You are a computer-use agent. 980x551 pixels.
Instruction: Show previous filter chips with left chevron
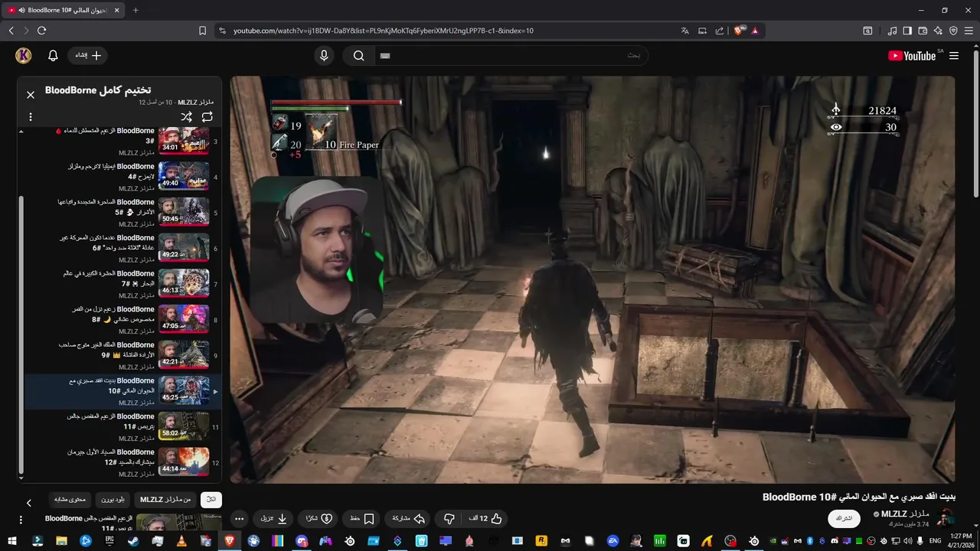(29, 503)
